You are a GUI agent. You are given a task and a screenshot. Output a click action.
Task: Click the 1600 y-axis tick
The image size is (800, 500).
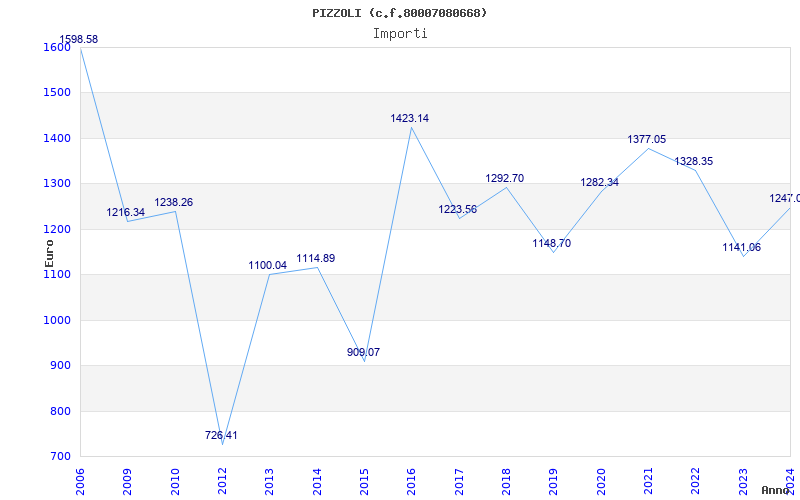57,47
